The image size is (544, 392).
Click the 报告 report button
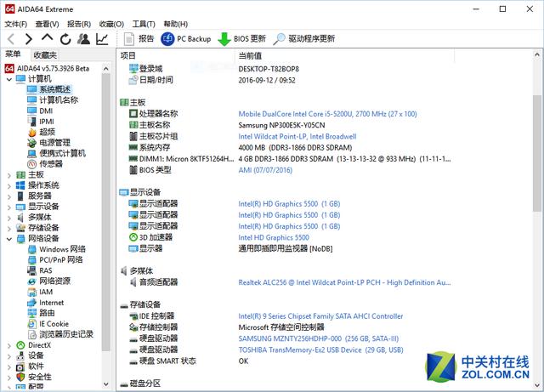pyautogui.click(x=139, y=38)
